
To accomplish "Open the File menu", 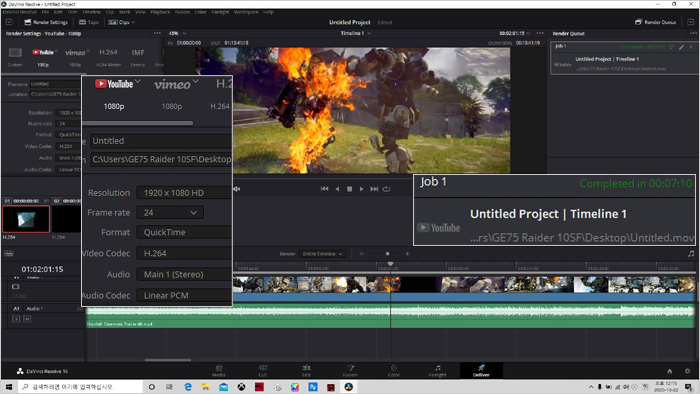I will point(45,12).
